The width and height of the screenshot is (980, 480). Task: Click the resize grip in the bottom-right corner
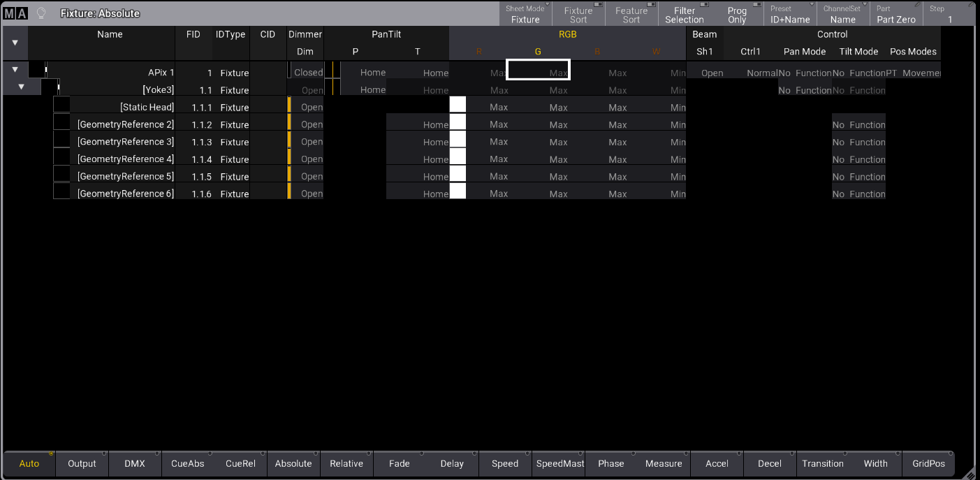click(x=970, y=474)
